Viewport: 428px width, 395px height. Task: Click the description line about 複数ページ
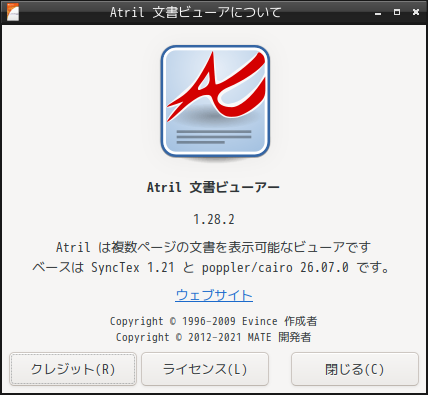[x=214, y=247]
